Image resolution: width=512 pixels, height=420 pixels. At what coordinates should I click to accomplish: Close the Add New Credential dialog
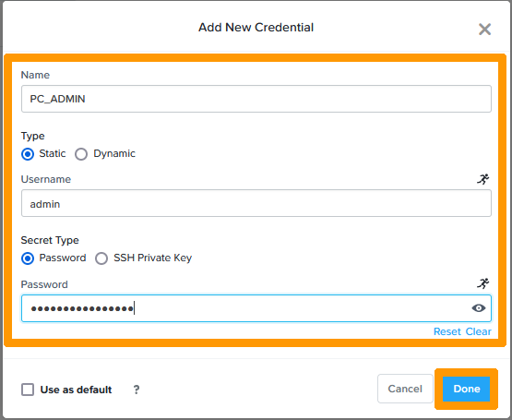pos(484,30)
